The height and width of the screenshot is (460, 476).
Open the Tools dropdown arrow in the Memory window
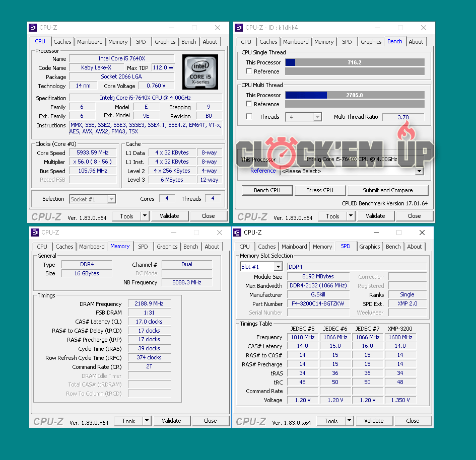147,421
